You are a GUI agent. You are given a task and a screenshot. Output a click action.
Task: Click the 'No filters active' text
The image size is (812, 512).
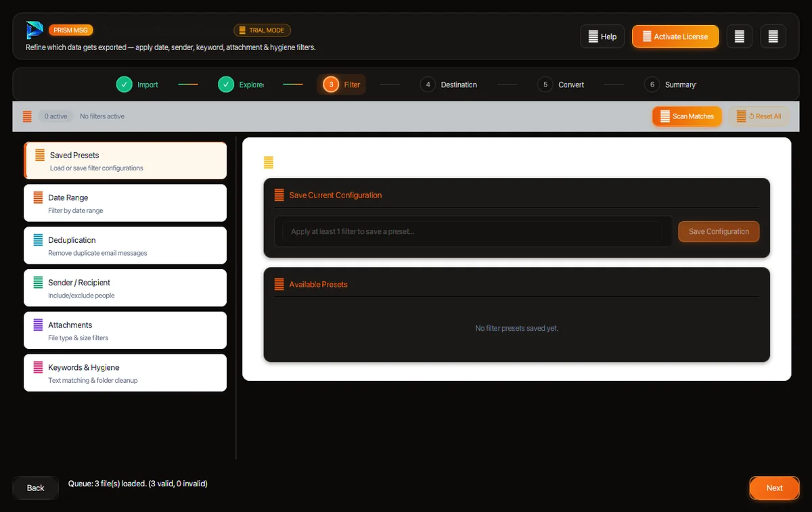tap(102, 116)
